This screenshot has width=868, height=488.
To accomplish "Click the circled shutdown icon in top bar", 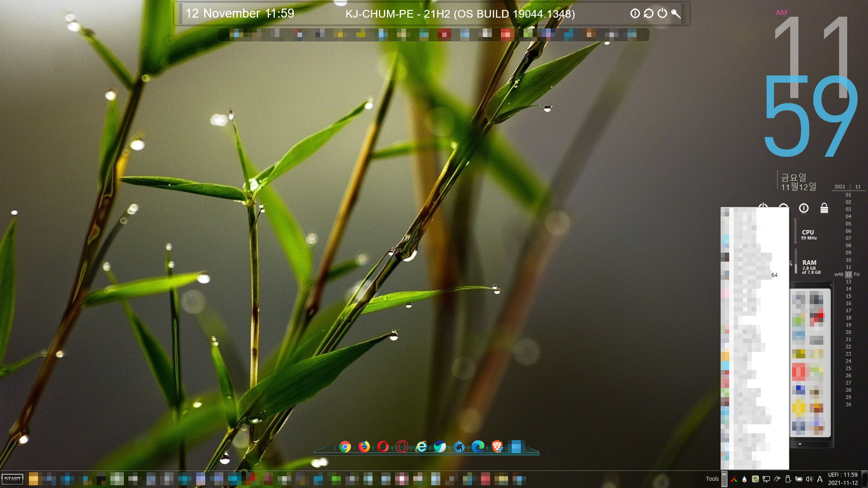I will click(635, 14).
